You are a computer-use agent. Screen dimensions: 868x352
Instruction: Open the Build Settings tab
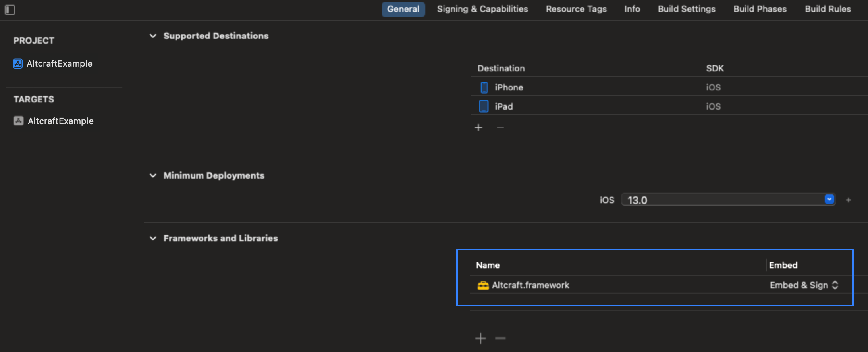tap(686, 9)
